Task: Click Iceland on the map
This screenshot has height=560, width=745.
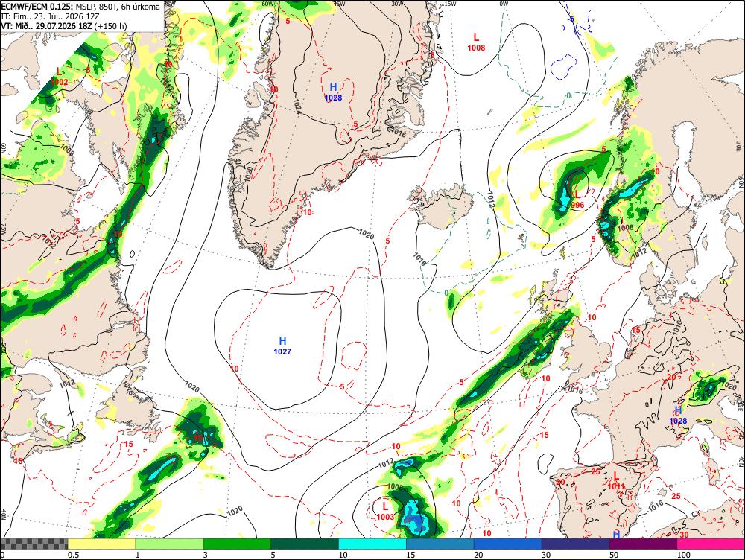Action: click(x=442, y=206)
